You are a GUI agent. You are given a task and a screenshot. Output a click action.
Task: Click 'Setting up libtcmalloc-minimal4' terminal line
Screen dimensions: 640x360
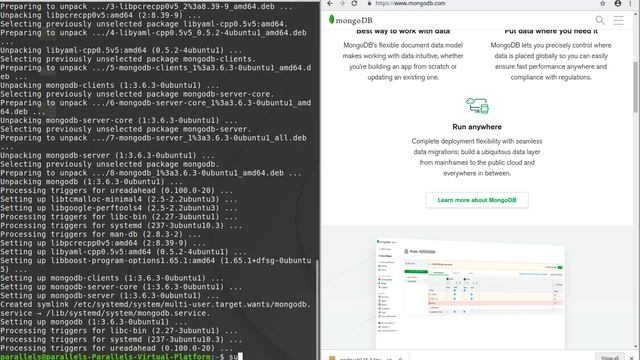pyautogui.click(x=119, y=199)
